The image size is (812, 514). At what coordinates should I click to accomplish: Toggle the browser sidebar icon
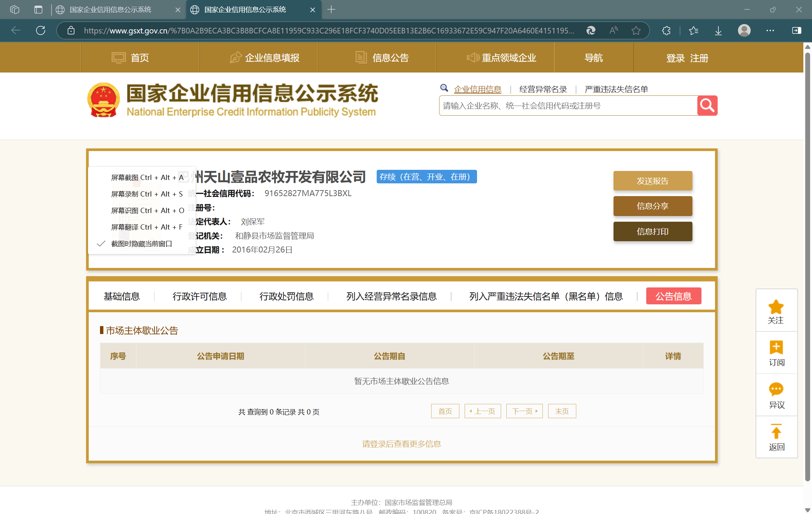[797, 30]
